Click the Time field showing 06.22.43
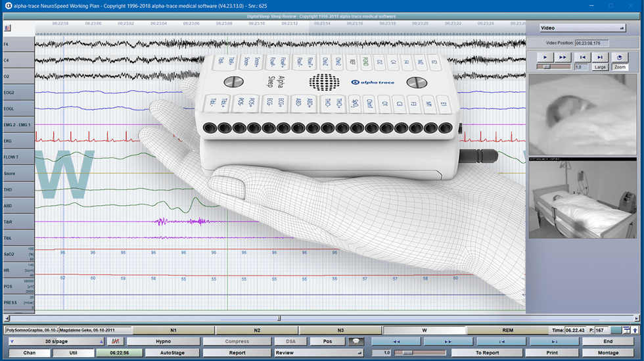Image resolution: width=644 pixels, height=361 pixels. point(575,330)
